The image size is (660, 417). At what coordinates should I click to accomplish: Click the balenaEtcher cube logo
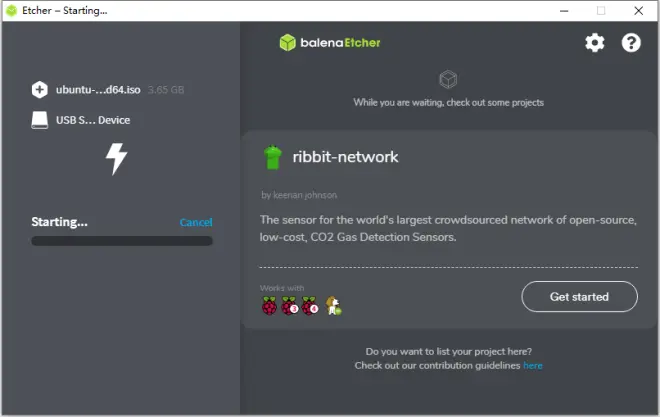click(287, 42)
